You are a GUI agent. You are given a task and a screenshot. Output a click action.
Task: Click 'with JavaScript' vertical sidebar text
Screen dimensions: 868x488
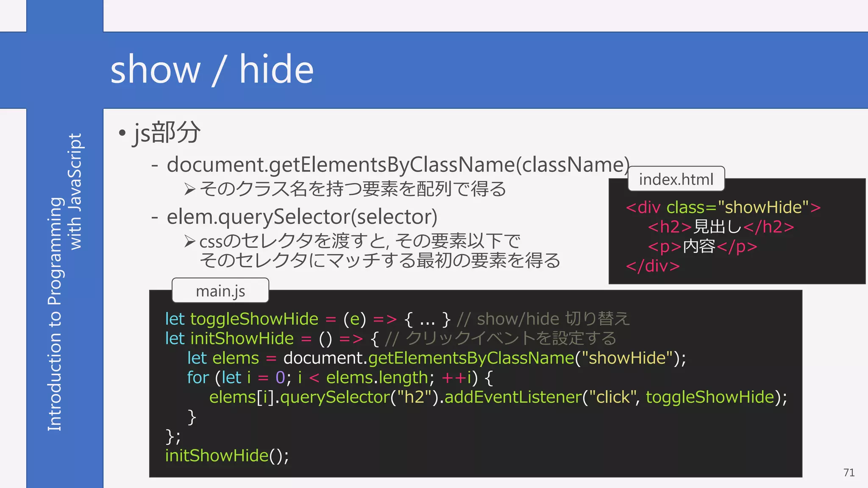75,191
